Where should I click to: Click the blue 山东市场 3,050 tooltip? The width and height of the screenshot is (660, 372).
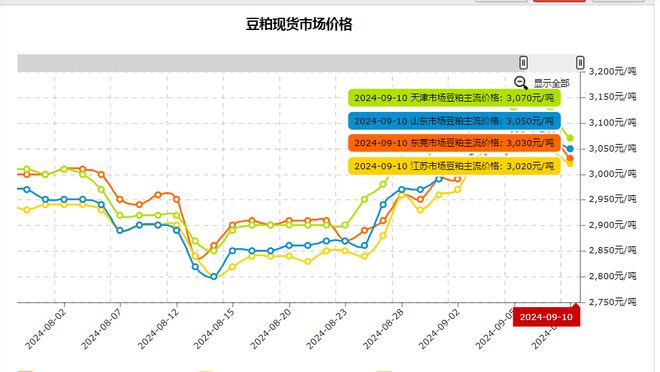click(x=454, y=121)
